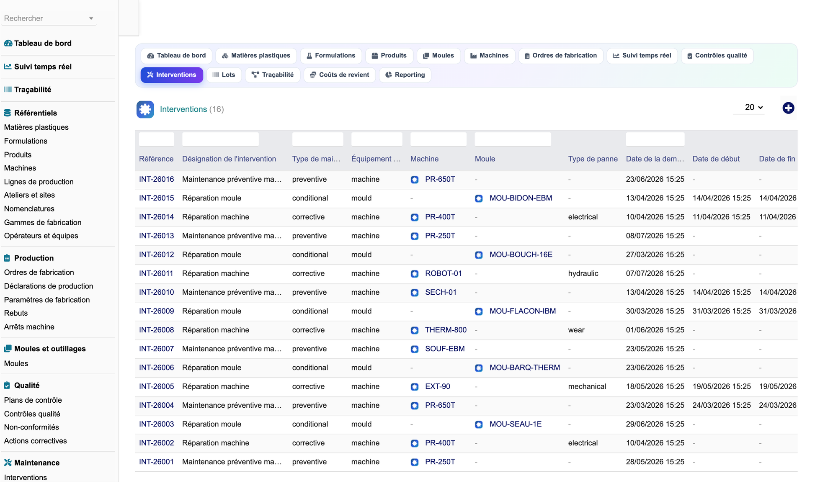Click the icon beside EXT-90

coord(415,387)
